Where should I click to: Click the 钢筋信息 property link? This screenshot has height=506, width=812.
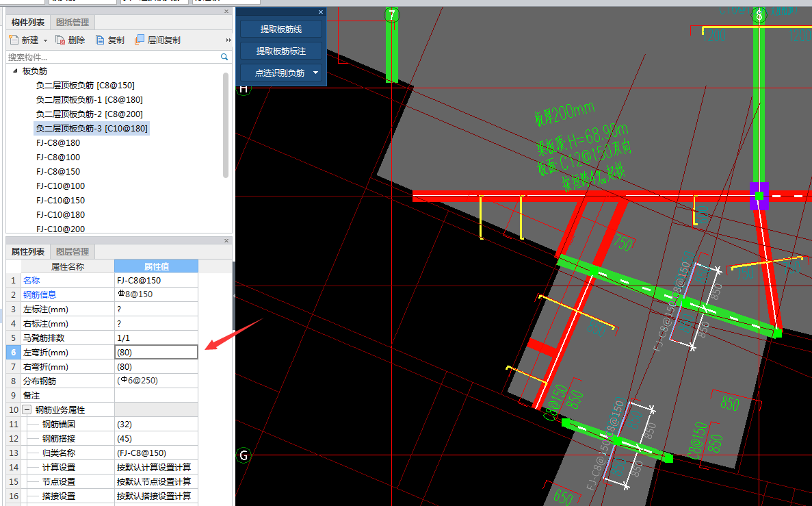[x=40, y=294]
